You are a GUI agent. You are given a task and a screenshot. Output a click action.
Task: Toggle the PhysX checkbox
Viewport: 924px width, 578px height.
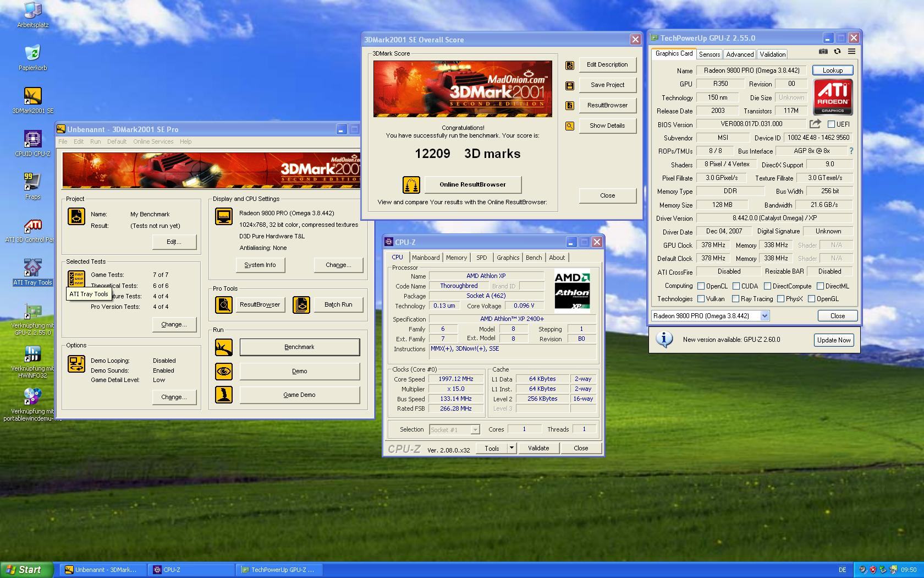[781, 299]
